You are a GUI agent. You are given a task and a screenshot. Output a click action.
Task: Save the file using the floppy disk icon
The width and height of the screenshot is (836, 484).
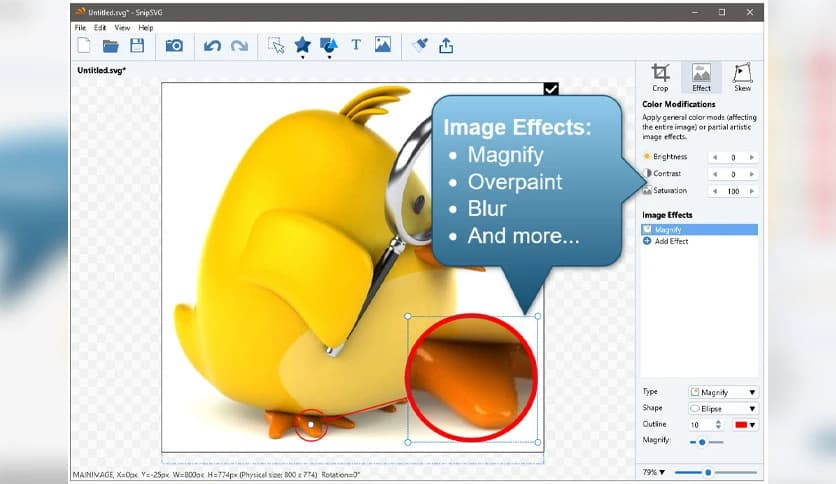pyautogui.click(x=137, y=45)
